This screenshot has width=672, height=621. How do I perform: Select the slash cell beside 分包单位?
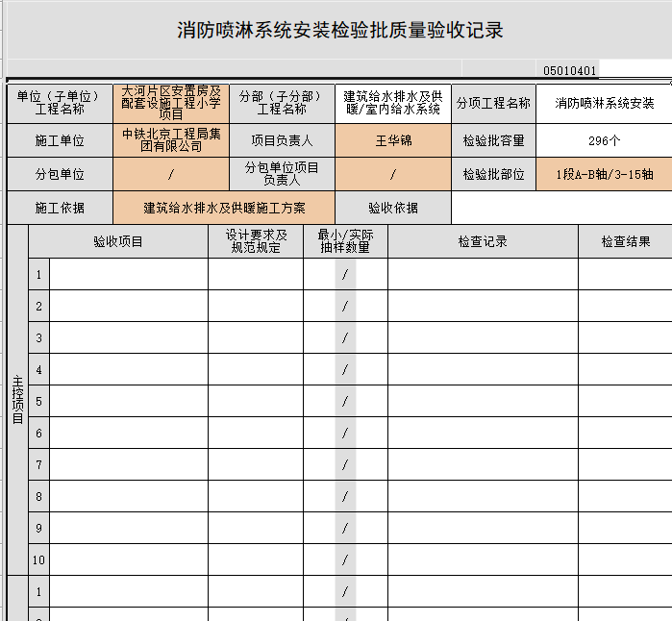point(171,174)
